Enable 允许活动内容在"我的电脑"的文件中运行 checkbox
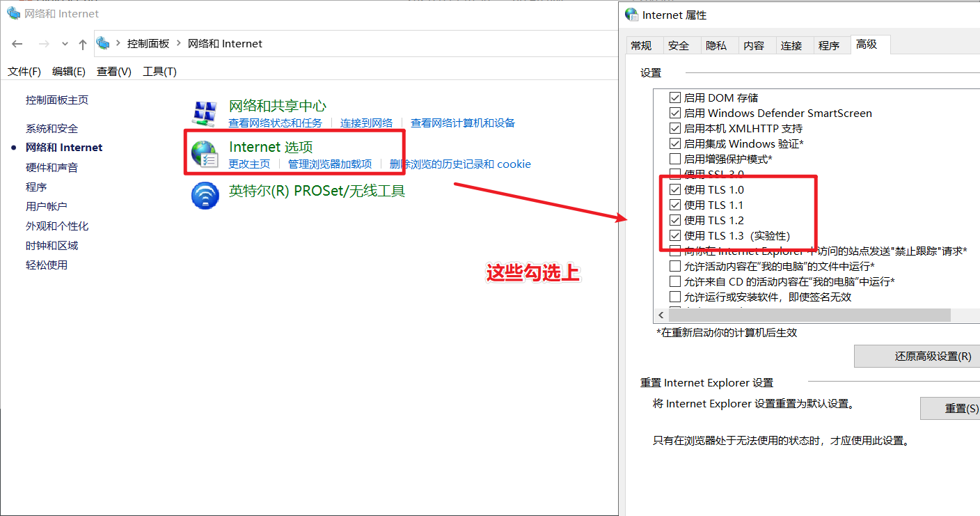 pyautogui.click(x=674, y=266)
